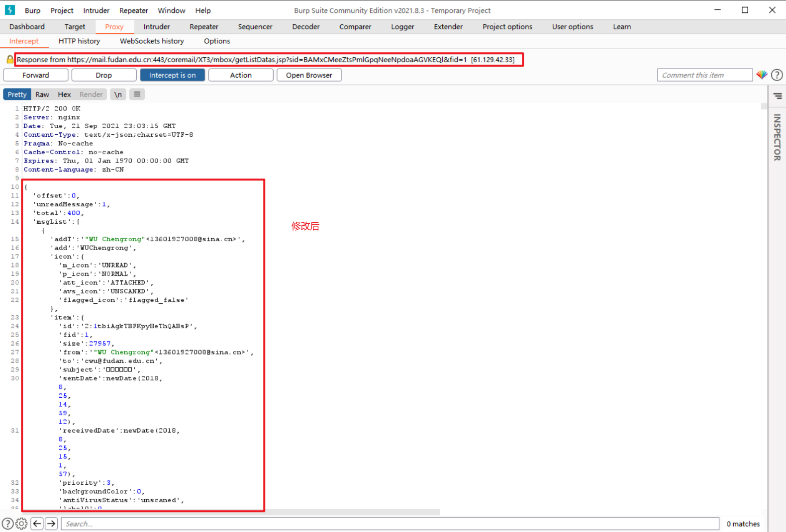This screenshot has height=532, width=786.
Task: Open the help icon near comment field
Action: (777, 75)
